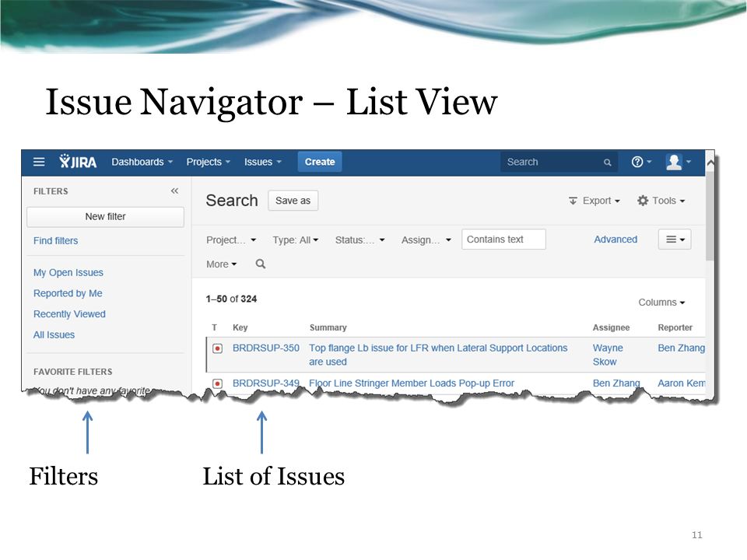Screen dimensions: 747x560
Task: Click assignee Wayne Skow
Action: (608, 355)
